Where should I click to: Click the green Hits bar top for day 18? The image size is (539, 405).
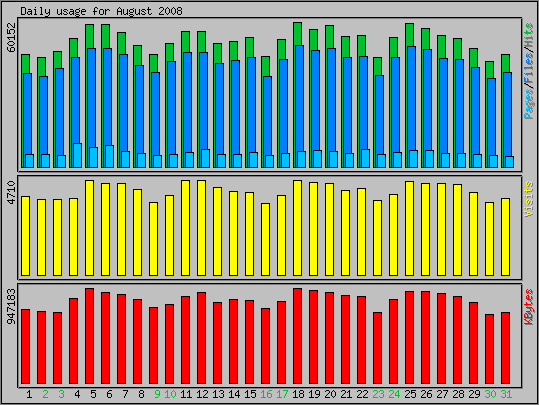click(x=297, y=33)
